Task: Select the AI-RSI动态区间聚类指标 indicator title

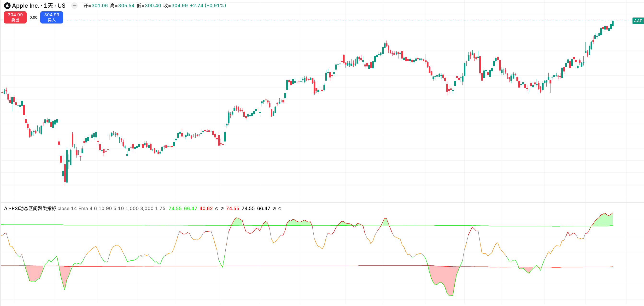Action: 30,208
